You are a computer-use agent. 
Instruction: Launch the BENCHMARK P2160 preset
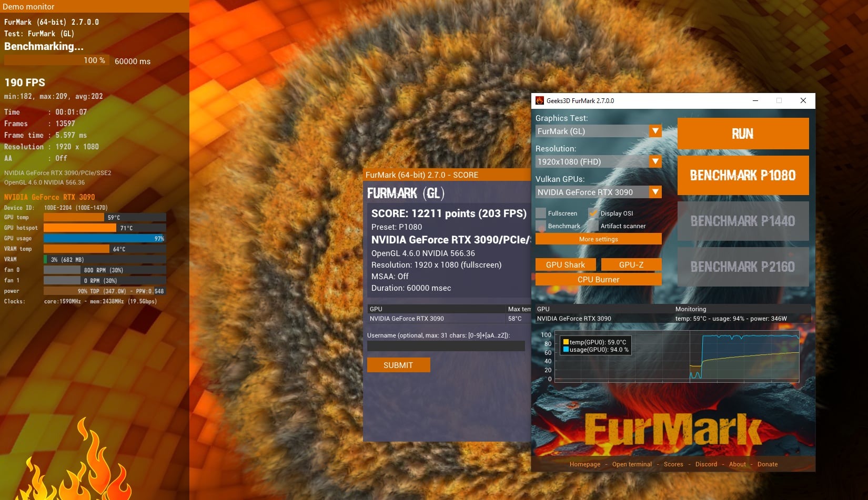pos(743,267)
